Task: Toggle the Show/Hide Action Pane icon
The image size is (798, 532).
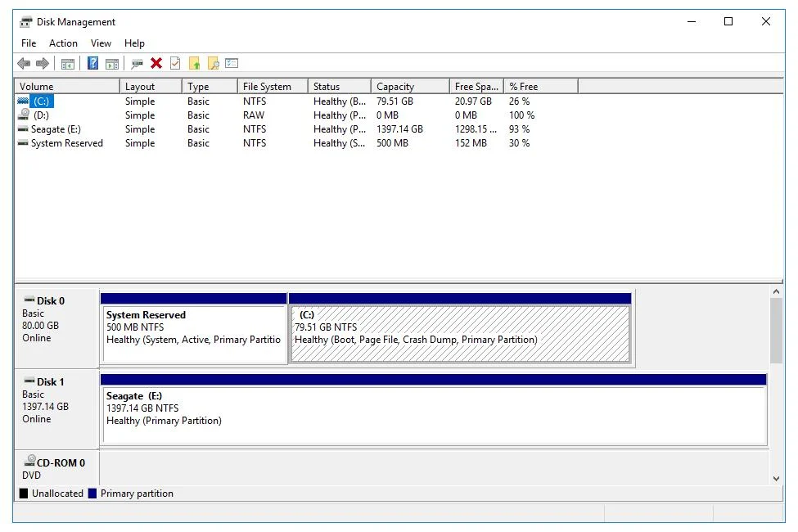Action: [113, 63]
